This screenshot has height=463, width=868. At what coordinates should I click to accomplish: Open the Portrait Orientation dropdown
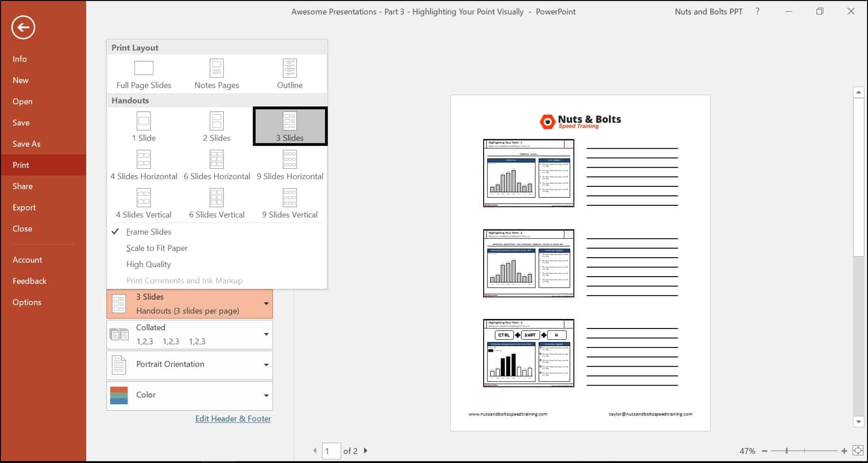[190, 365]
